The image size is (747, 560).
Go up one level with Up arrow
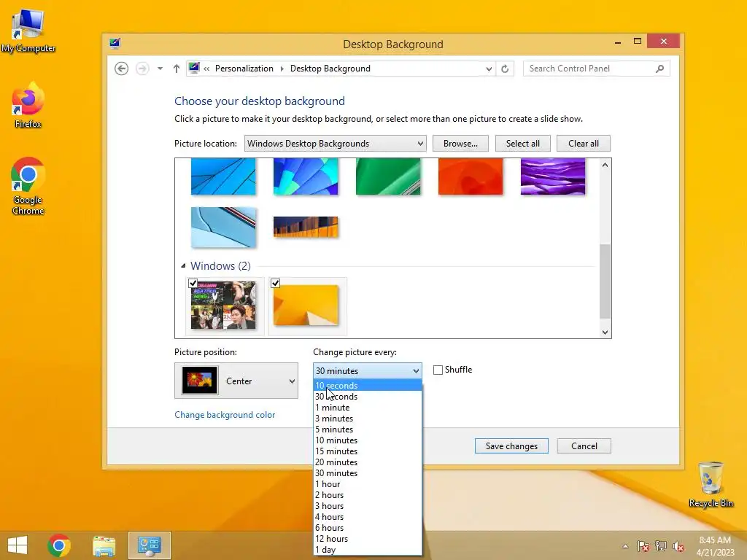(177, 69)
